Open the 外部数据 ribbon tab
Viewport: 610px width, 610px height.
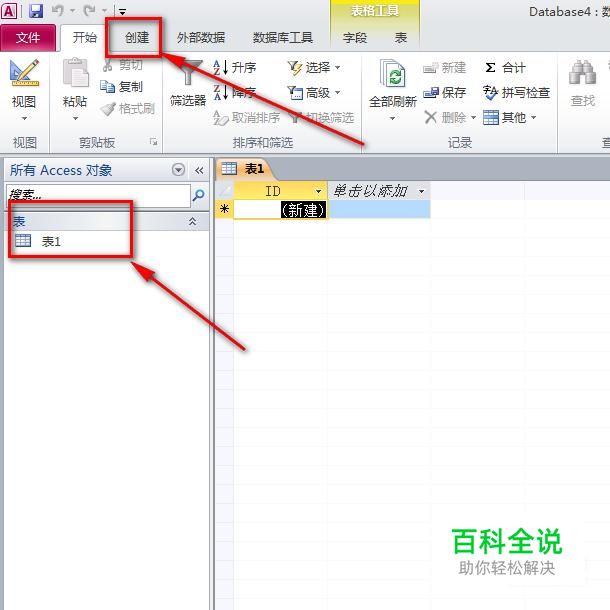pyautogui.click(x=201, y=38)
